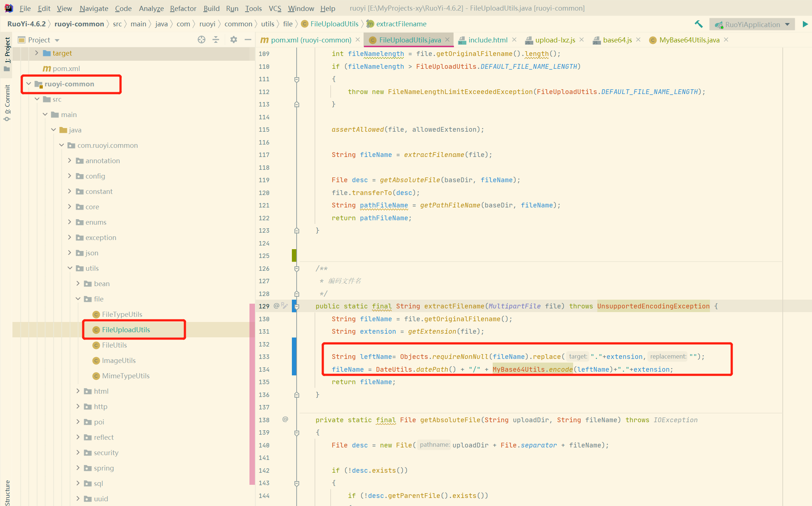The image size is (812, 506).
Task: Open the Project view dropdown arrow
Action: [57, 40]
